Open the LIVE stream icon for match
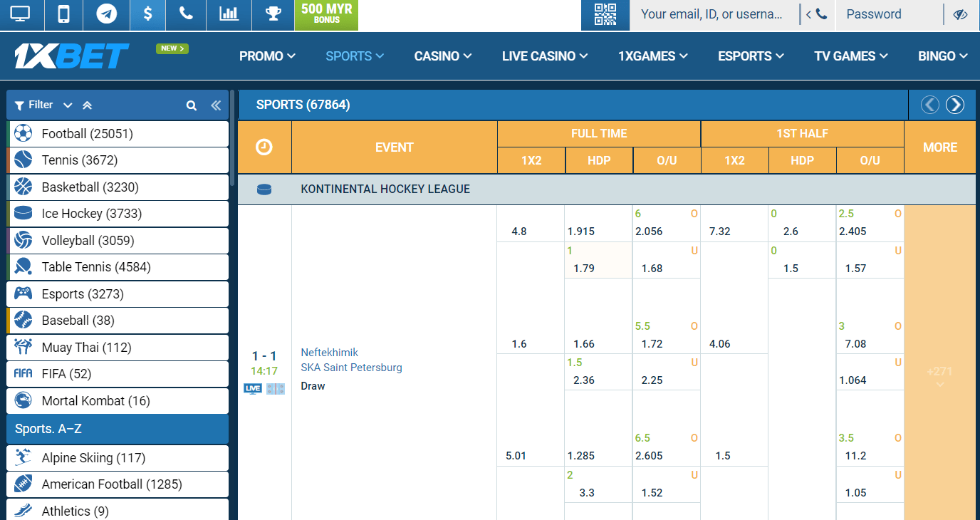This screenshot has width=980, height=520. point(252,388)
